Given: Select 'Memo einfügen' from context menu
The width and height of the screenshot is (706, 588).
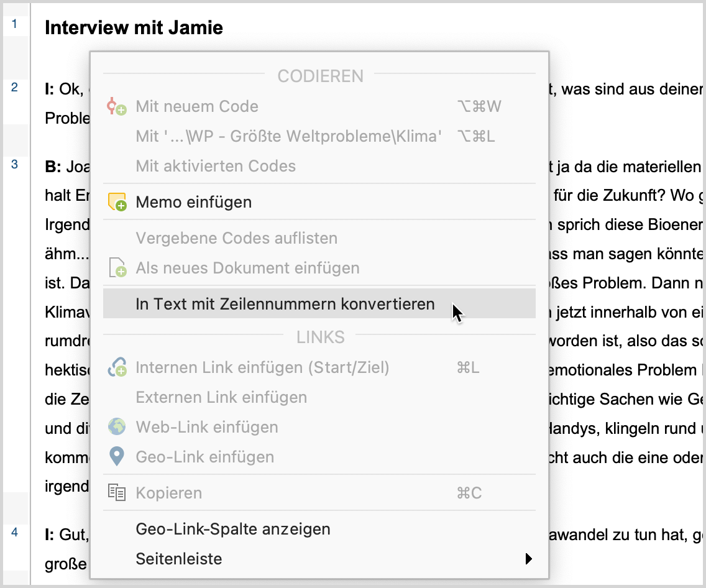Looking at the screenshot, I should [x=193, y=202].
